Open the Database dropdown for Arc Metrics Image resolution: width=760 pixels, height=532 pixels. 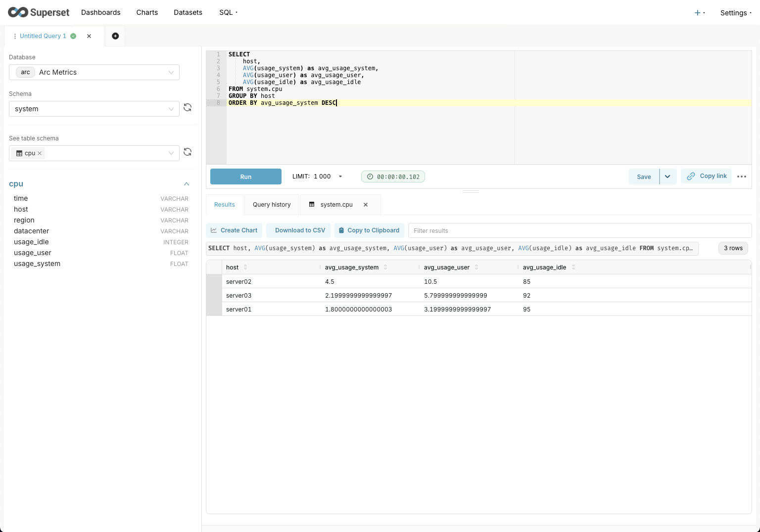pyautogui.click(x=94, y=72)
